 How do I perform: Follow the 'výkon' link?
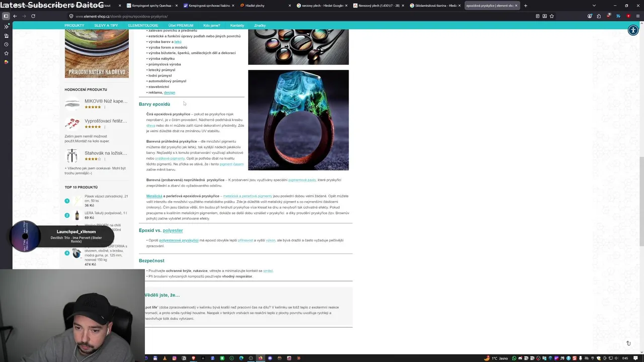coord(271,240)
